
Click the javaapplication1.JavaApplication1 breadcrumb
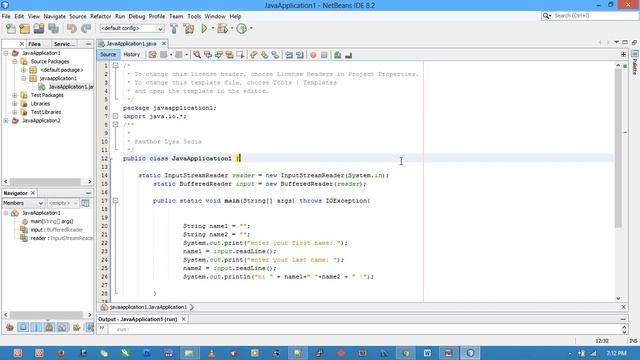(148, 307)
